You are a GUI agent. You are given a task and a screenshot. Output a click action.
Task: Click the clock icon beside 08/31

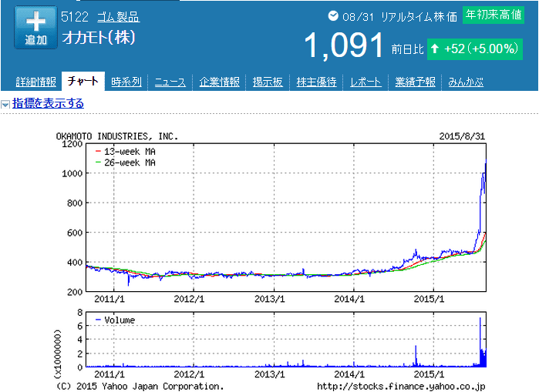click(x=333, y=16)
